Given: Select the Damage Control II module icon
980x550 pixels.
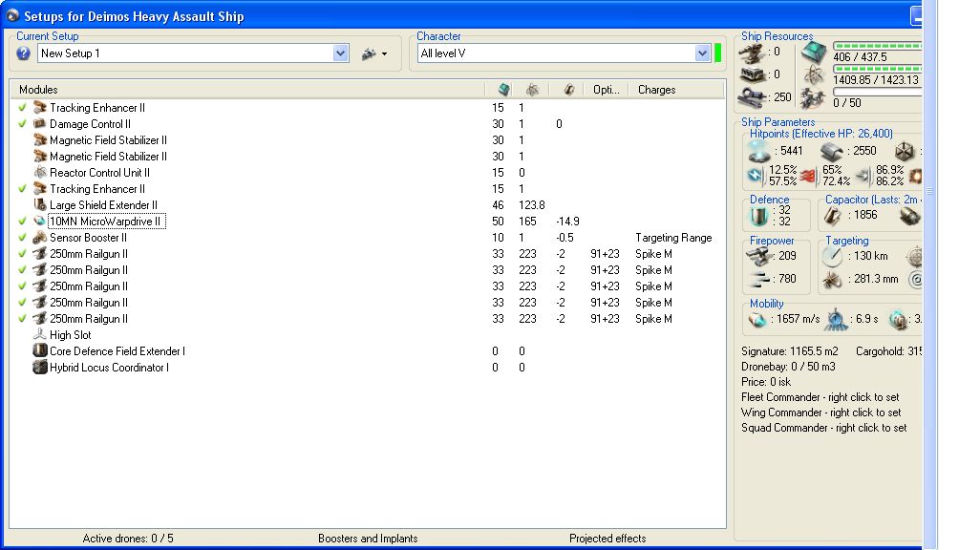Looking at the screenshot, I should click(39, 124).
